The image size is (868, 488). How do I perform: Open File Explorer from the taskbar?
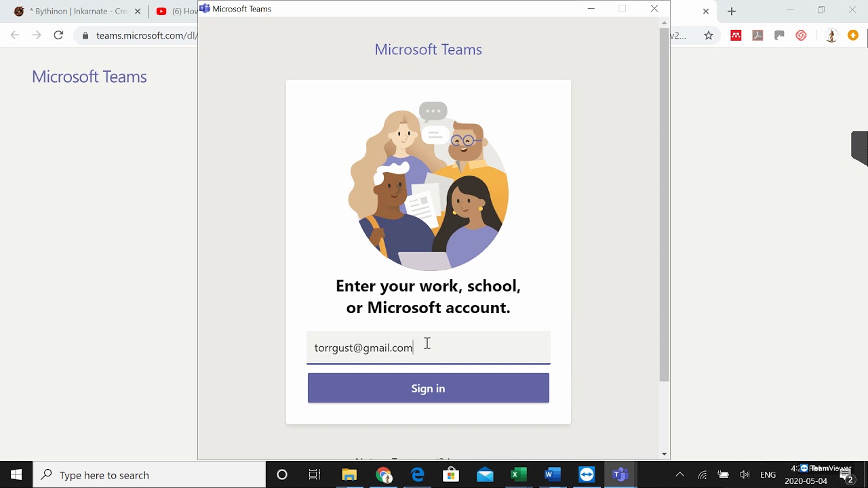pos(349,475)
